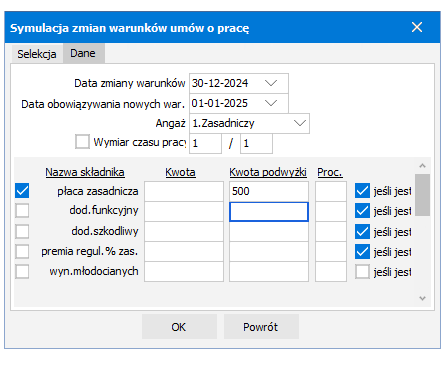
Task: Open Data zmiany warunków date dropdown
Action: click(x=271, y=83)
